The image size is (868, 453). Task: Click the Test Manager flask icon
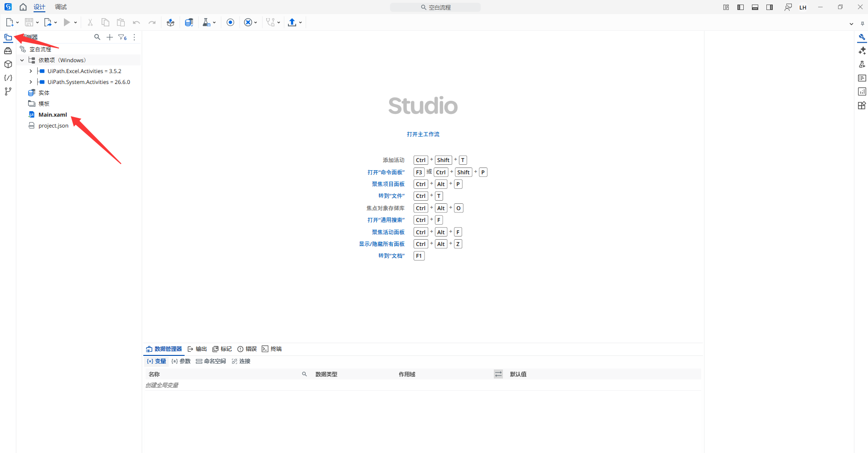point(206,22)
